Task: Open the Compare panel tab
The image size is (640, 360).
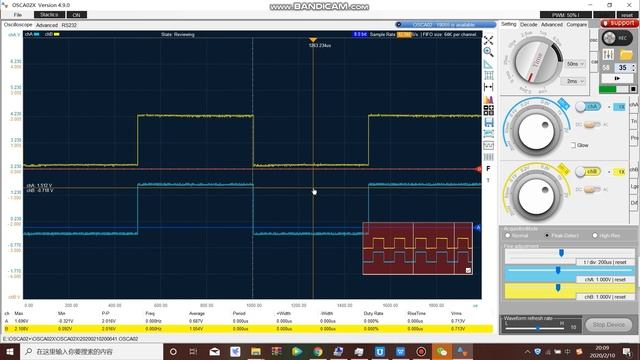Action: [x=577, y=24]
